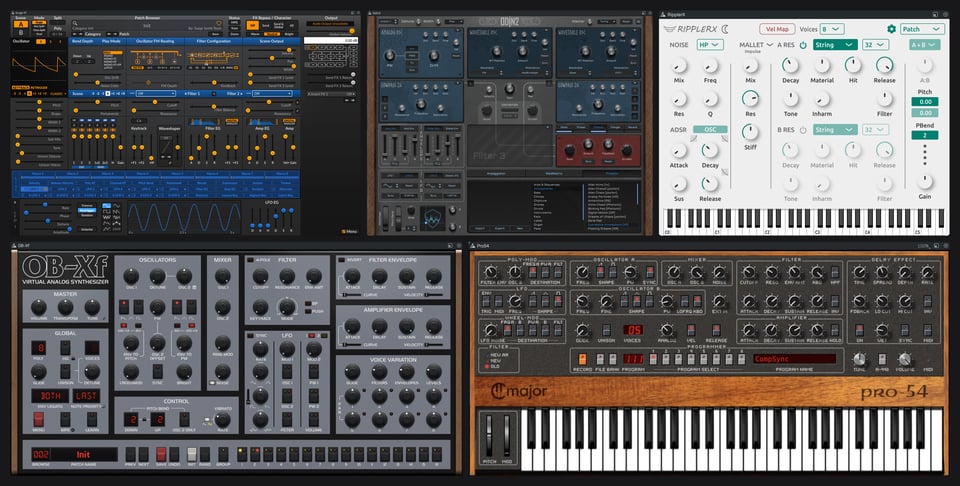Viewport: 960px width, 486px height.
Task: Click BOTH env legato display in OB-Xf
Action: coord(50,396)
